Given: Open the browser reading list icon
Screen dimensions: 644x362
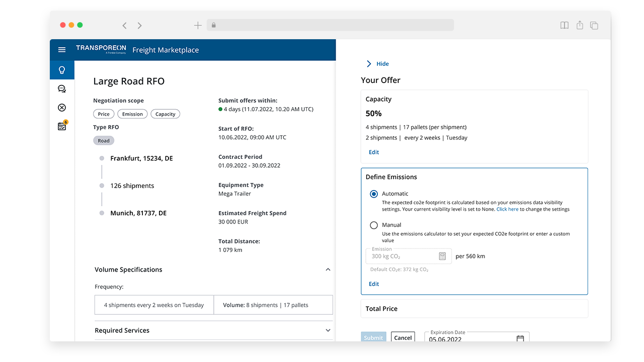Looking at the screenshot, I should 565,25.
